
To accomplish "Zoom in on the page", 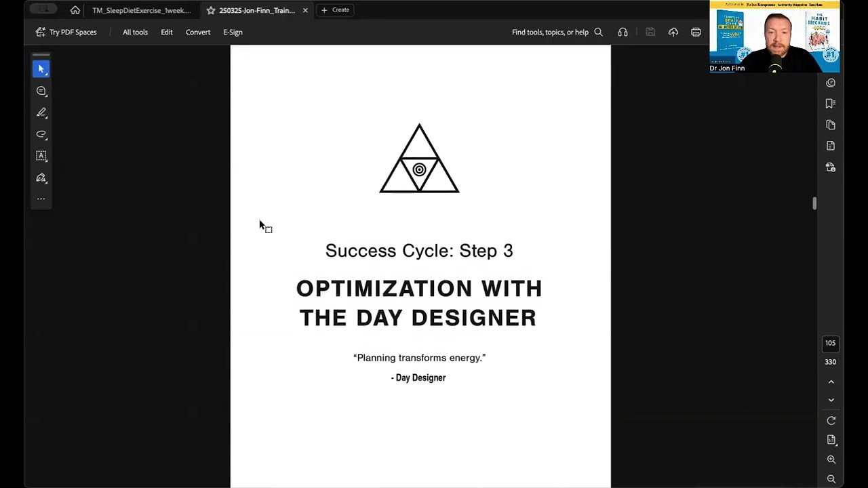I will tap(831, 460).
